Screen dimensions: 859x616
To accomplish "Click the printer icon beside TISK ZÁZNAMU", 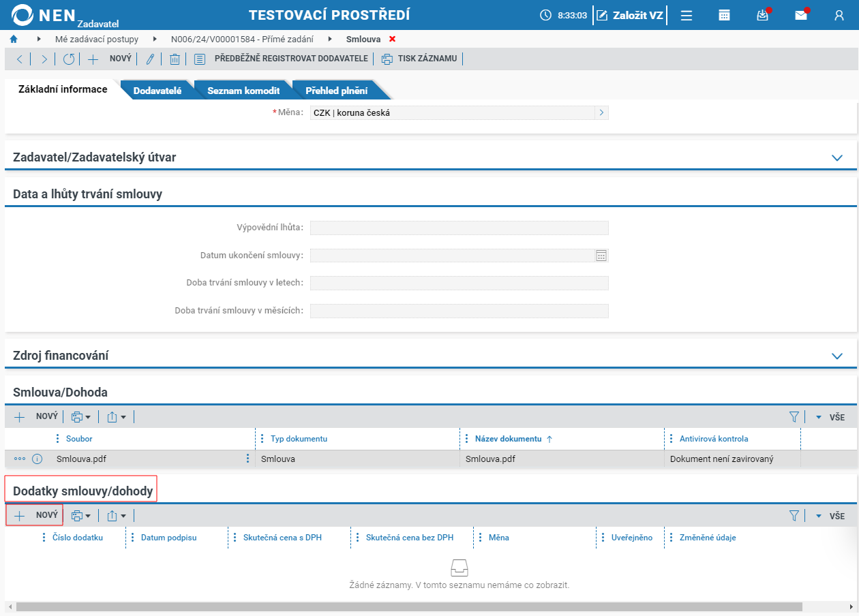I will 387,59.
